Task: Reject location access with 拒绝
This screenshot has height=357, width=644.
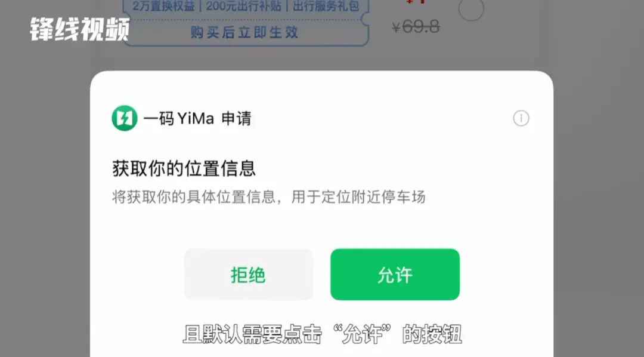Action: coord(248,275)
